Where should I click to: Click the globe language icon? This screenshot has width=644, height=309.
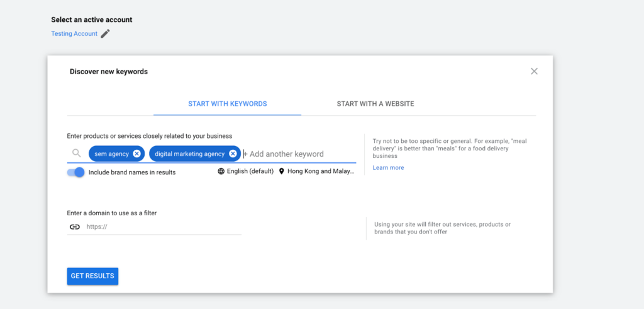[221, 171]
